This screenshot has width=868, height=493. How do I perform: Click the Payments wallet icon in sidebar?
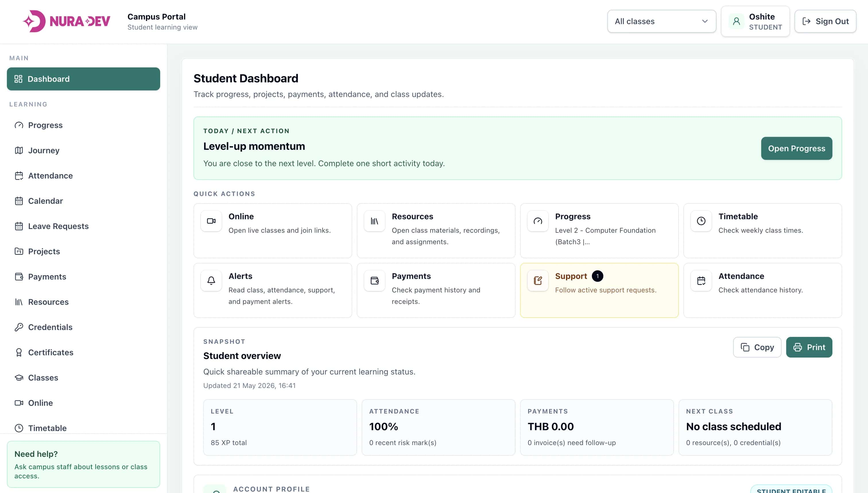pyautogui.click(x=19, y=277)
